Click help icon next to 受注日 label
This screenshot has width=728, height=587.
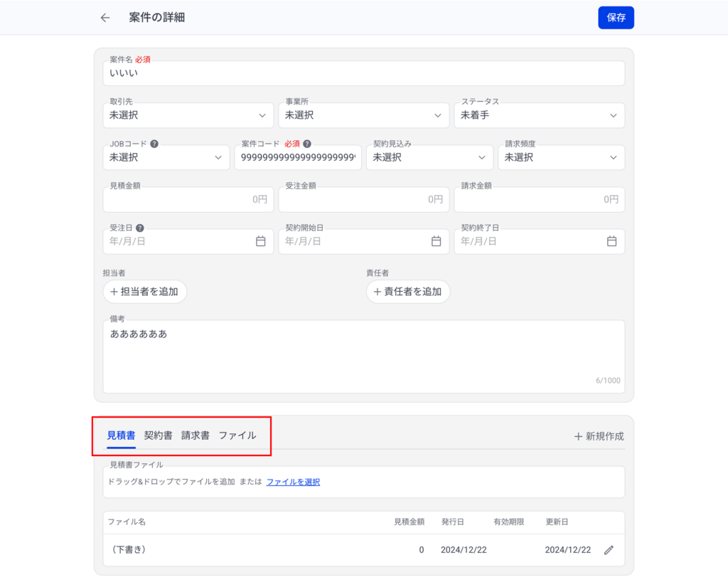click(140, 228)
